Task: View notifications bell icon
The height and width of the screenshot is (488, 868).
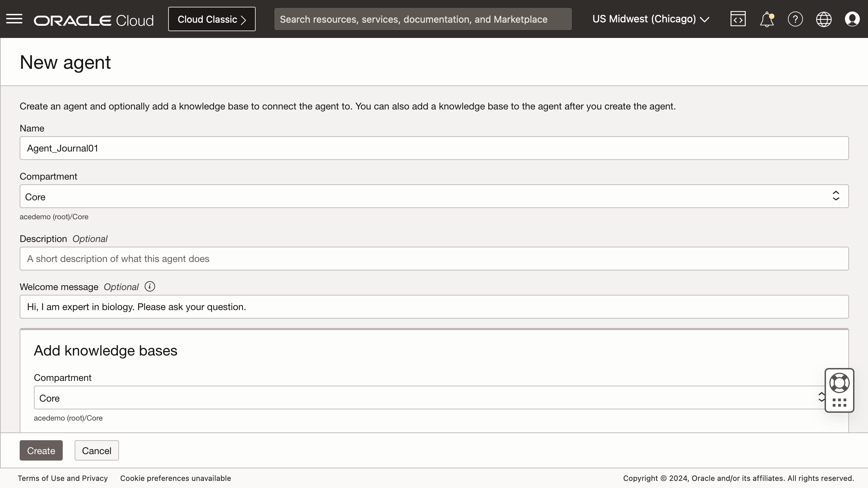Action: coord(767,19)
